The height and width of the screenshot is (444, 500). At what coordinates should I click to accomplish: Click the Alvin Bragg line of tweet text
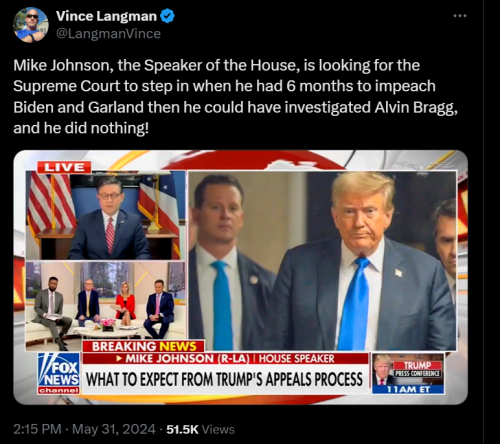pyautogui.click(x=235, y=107)
